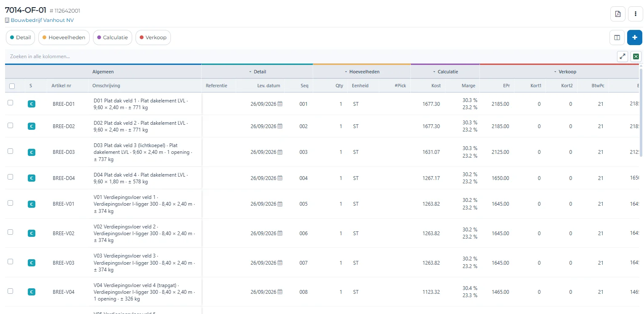
Task: Collapse the Hoeveelheden column group
Action: point(362,72)
